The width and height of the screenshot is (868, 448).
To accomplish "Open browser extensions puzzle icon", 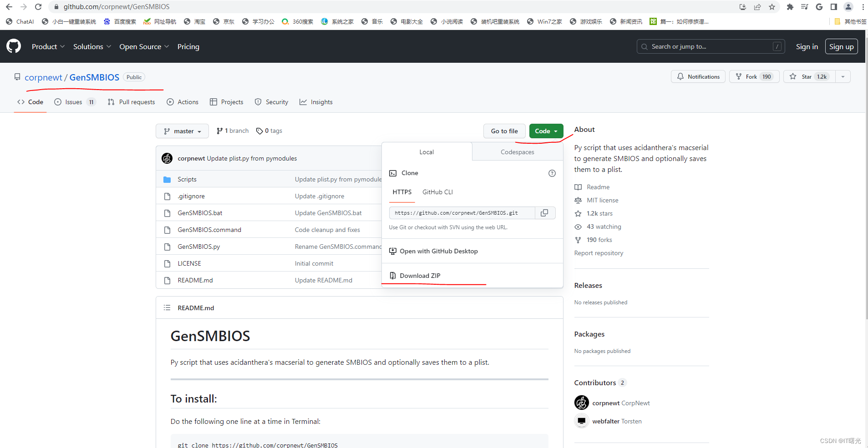I will click(790, 7).
